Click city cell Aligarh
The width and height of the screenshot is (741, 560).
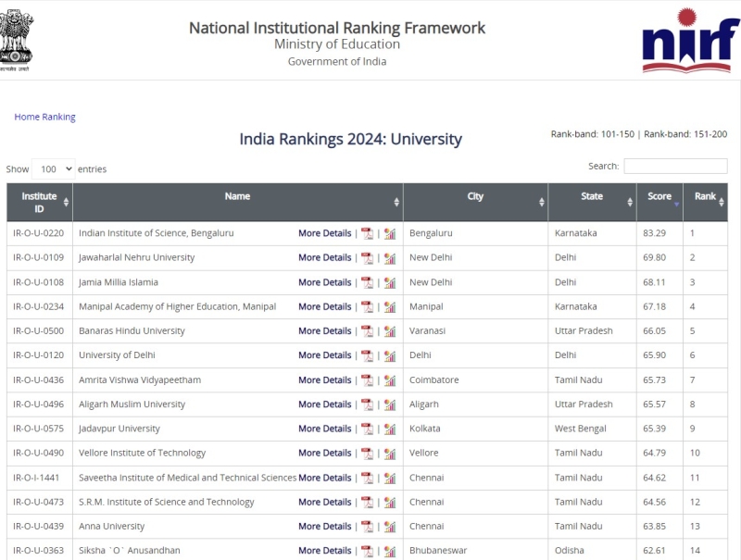tap(424, 404)
